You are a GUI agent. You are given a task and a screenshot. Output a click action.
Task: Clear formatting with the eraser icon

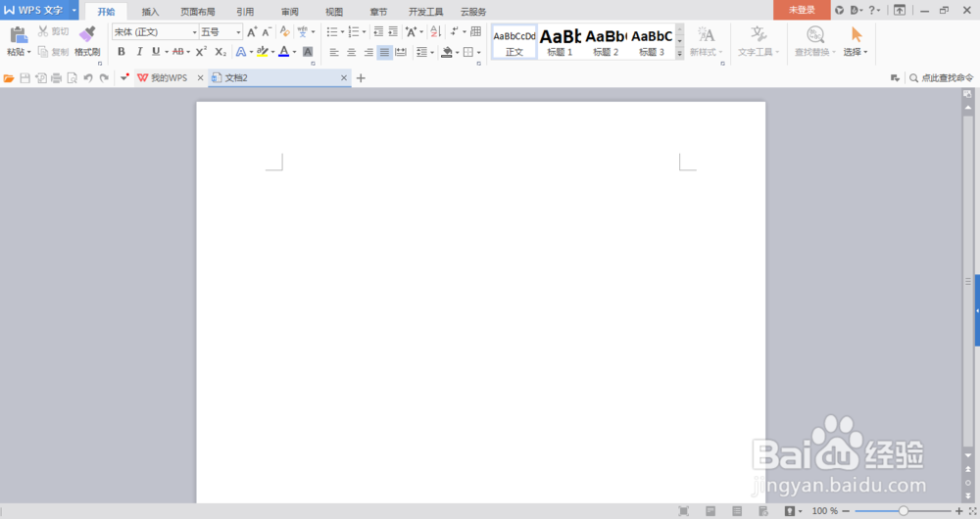pyautogui.click(x=284, y=31)
